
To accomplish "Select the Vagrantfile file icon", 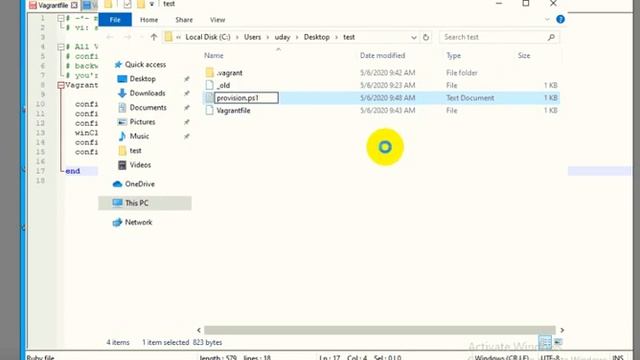I will 209,110.
